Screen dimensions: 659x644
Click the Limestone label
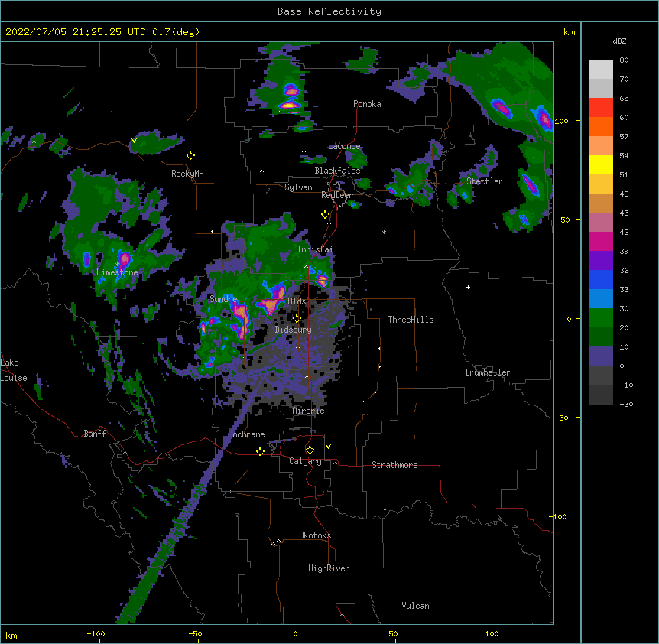point(117,272)
